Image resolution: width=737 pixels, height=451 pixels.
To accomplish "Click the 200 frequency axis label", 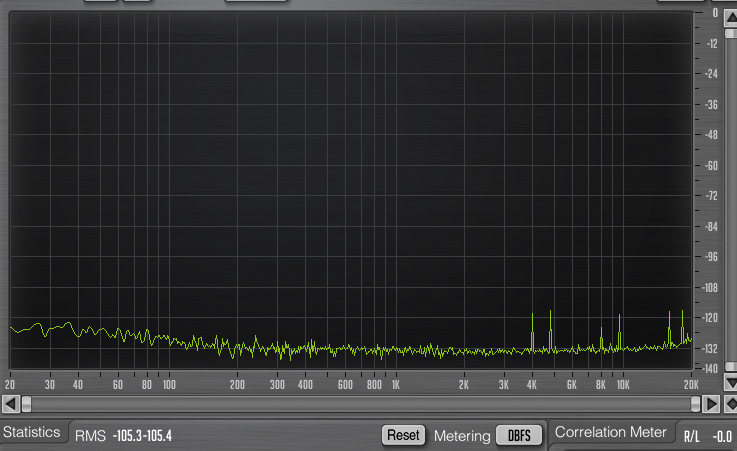I will coord(237,385).
